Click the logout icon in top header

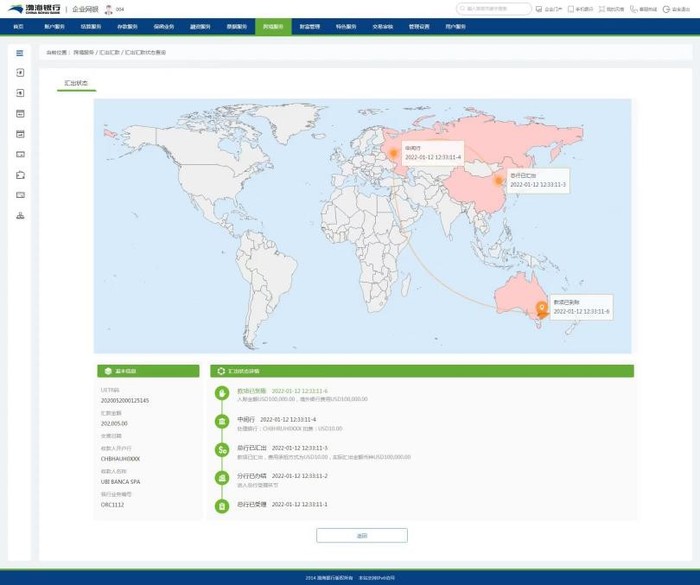666,9
